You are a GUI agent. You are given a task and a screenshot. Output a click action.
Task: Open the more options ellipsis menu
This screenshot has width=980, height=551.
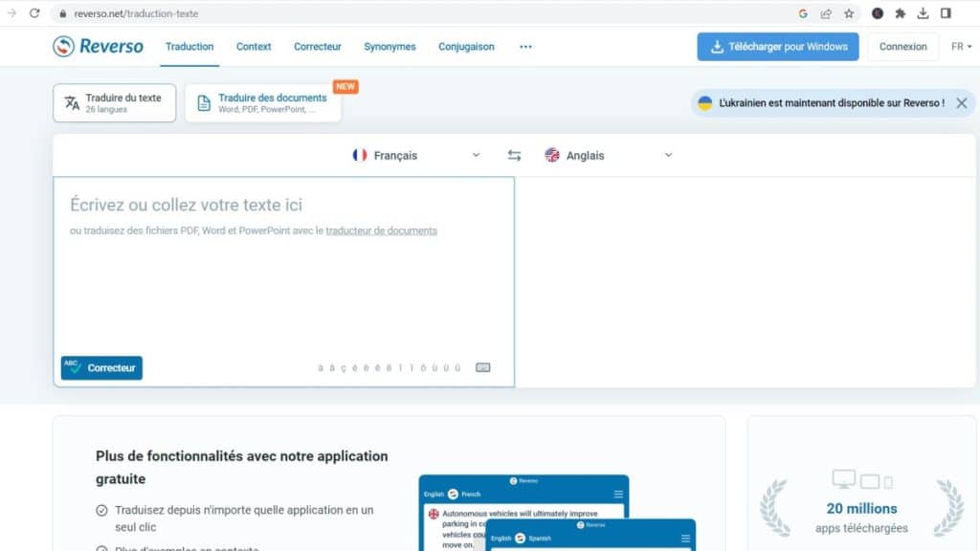[x=525, y=47]
